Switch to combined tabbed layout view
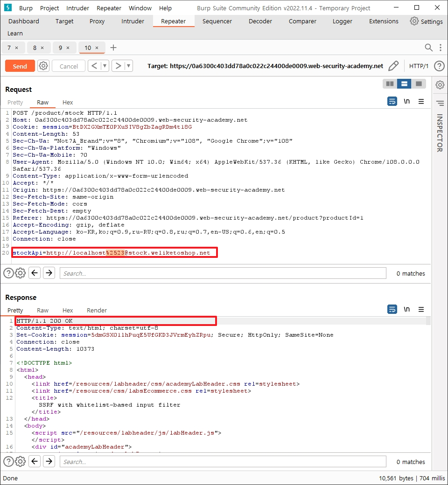This screenshot has height=485, width=448. click(x=419, y=83)
